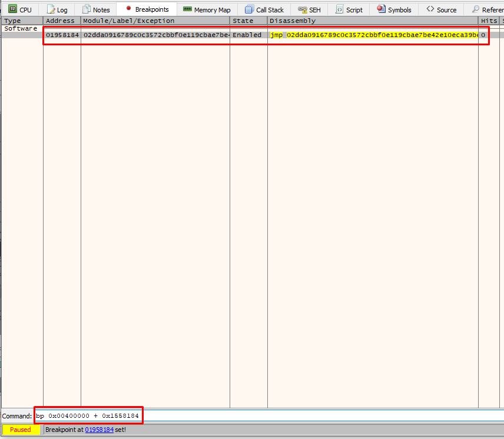Screen dimensions: 504x439
Task: Open the Call Stack tab
Action: point(264,9)
